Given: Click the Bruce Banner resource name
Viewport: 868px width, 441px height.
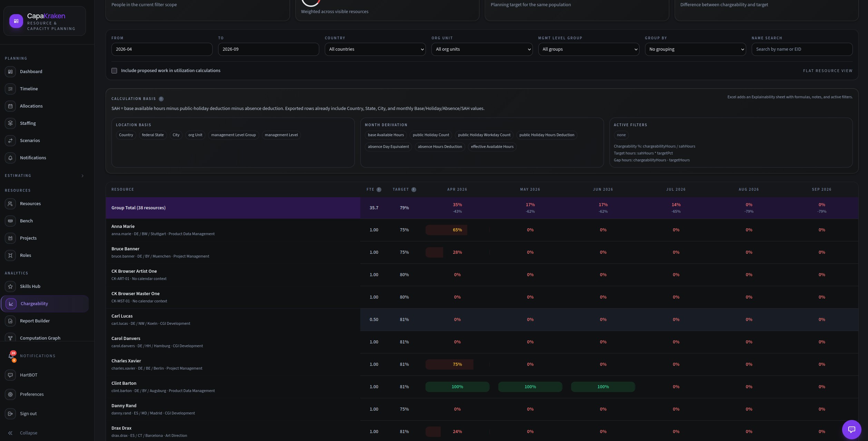Looking at the screenshot, I should click(x=125, y=249).
